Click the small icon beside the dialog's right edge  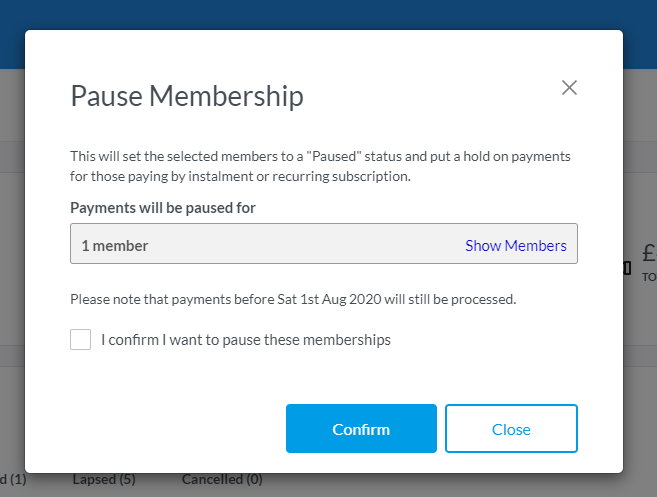(627, 268)
